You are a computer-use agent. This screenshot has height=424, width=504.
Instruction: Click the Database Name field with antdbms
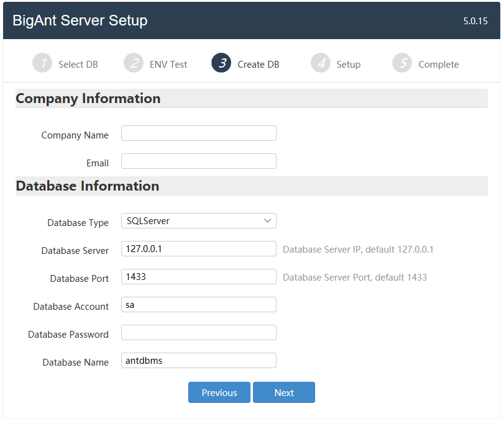click(199, 361)
